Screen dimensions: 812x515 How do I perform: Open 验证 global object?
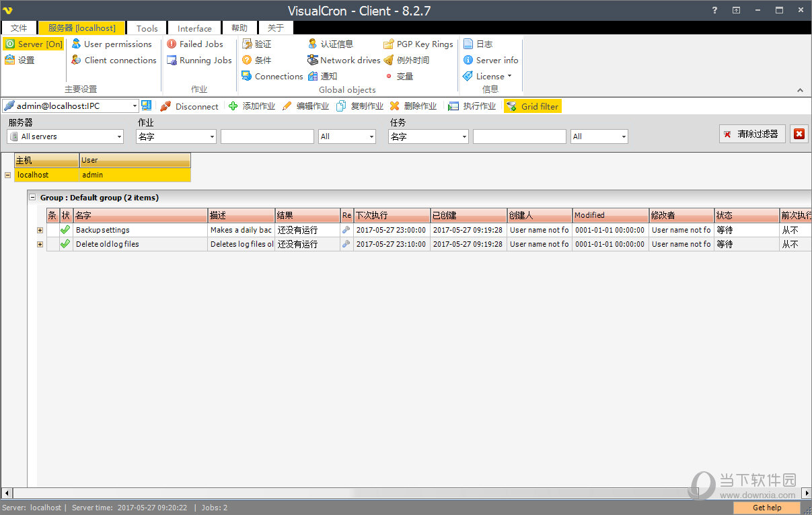pyautogui.click(x=256, y=44)
